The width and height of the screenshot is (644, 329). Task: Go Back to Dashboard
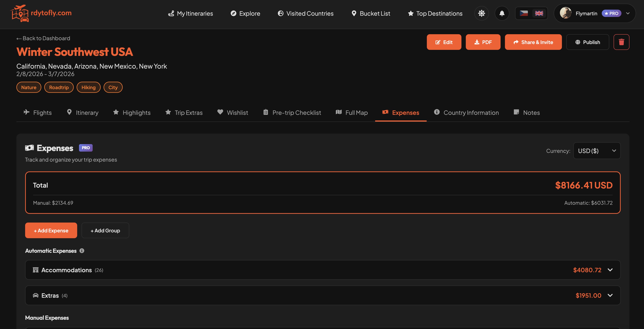coord(43,38)
